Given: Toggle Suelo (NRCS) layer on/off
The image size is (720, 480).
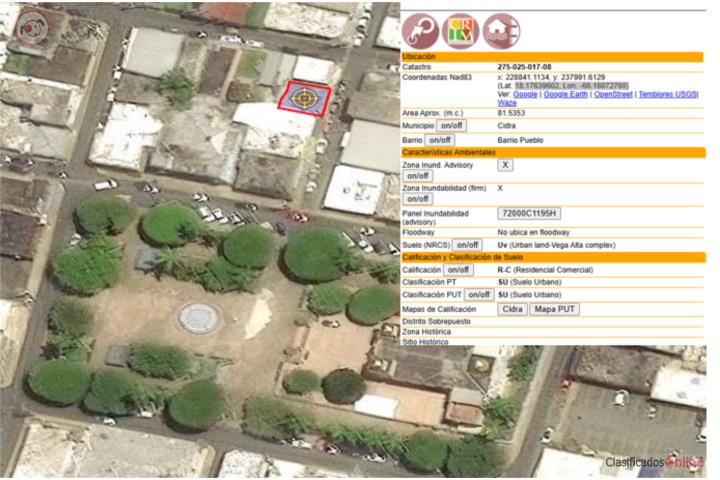Looking at the screenshot, I should coord(467,245).
